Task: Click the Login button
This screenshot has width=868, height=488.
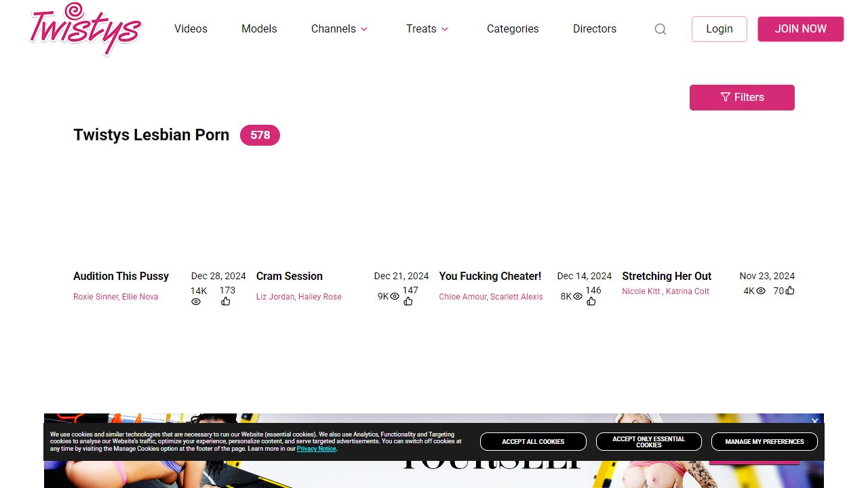Action: coord(719,29)
